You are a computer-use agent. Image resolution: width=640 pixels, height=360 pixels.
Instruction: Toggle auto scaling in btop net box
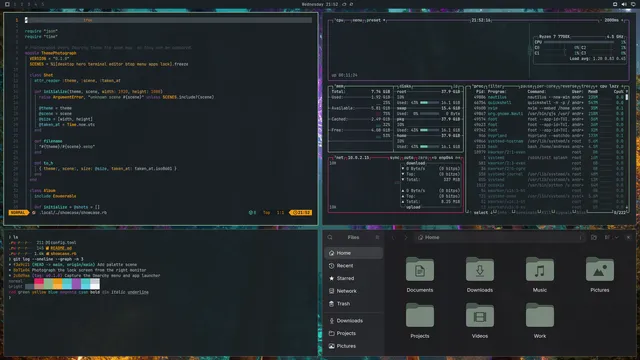409,158
